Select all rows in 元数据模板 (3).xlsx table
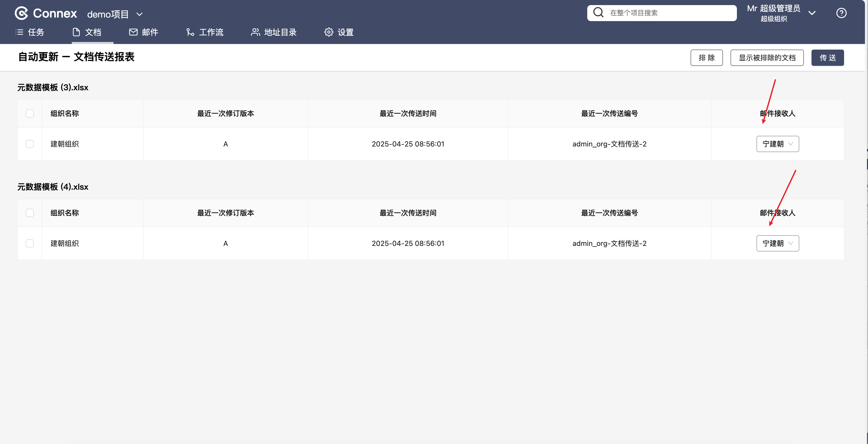Screen dimensions: 868x444 [30, 113]
